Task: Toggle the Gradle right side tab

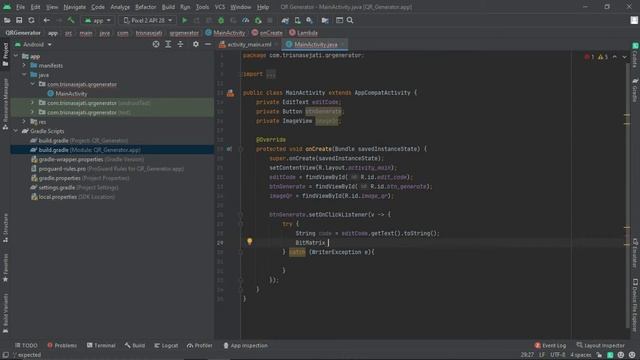Action: click(635, 91)
